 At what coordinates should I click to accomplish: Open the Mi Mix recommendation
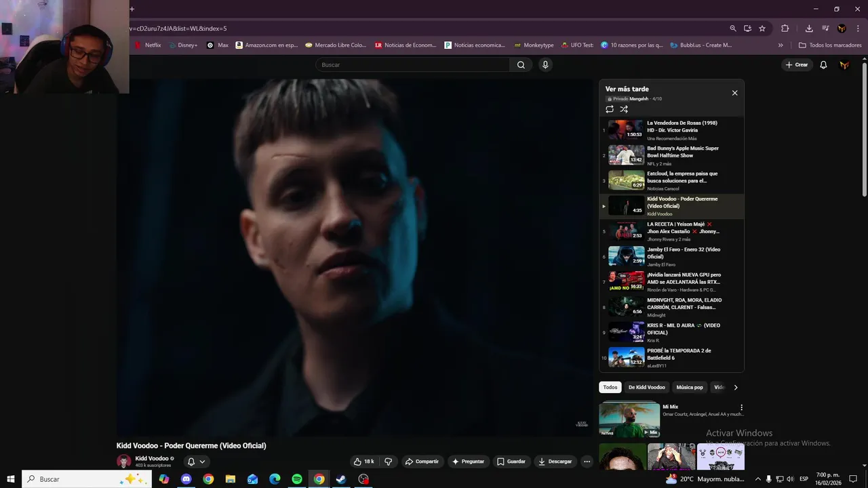(x=629, y=420)
